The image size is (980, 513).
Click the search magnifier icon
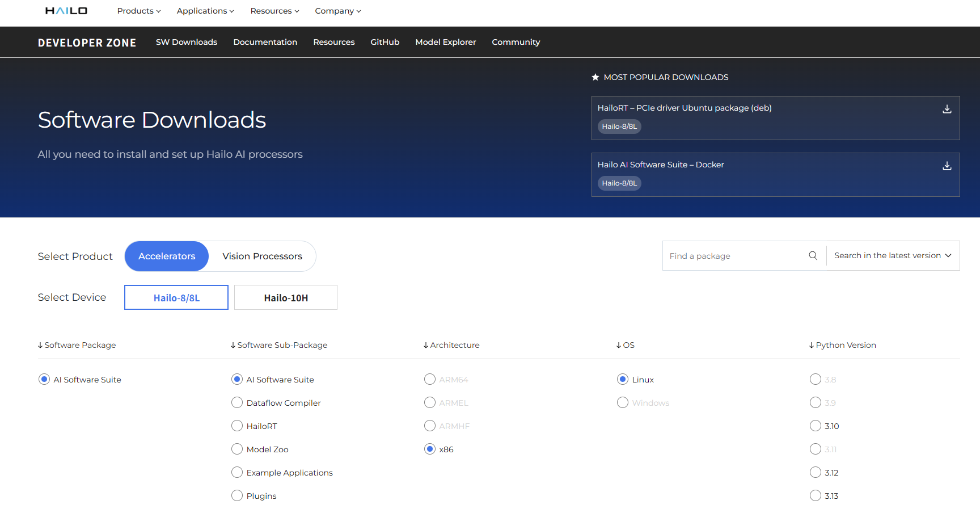(813, 256)
